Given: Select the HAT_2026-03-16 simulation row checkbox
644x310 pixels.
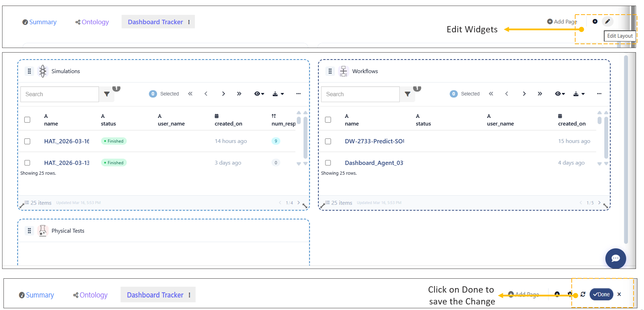Looking at the screenshot, I should [27, 141].
